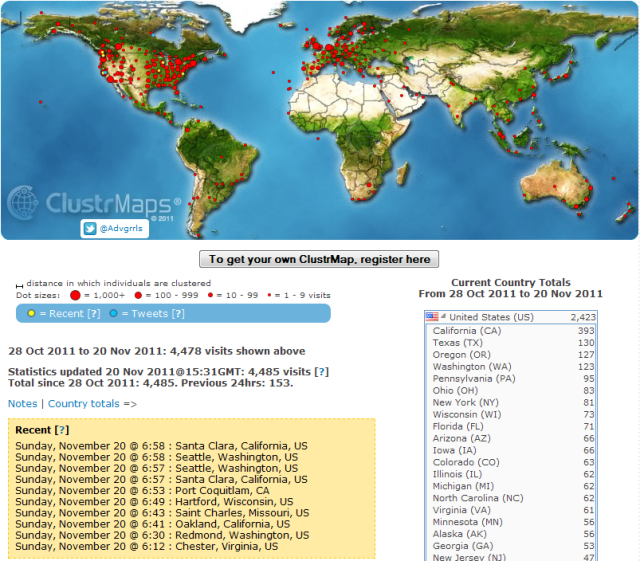Open help [?] next to Tweets legend
Viewport: 640px width, 561px height.
178,313
